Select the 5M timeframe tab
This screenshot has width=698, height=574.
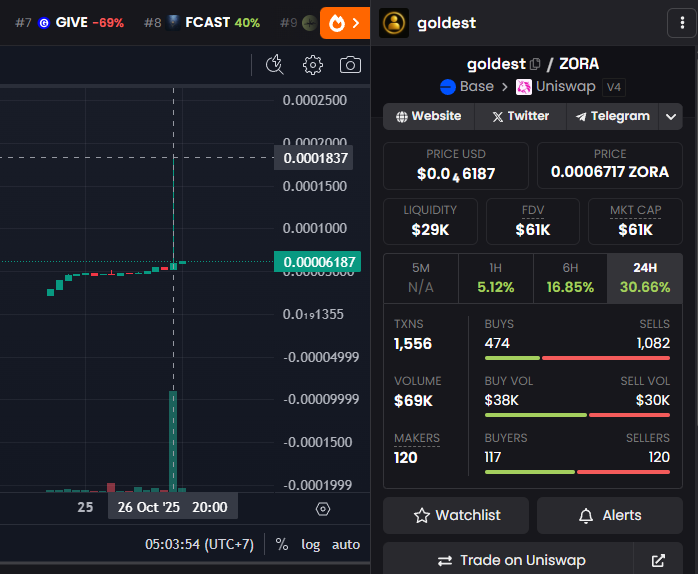421,278
